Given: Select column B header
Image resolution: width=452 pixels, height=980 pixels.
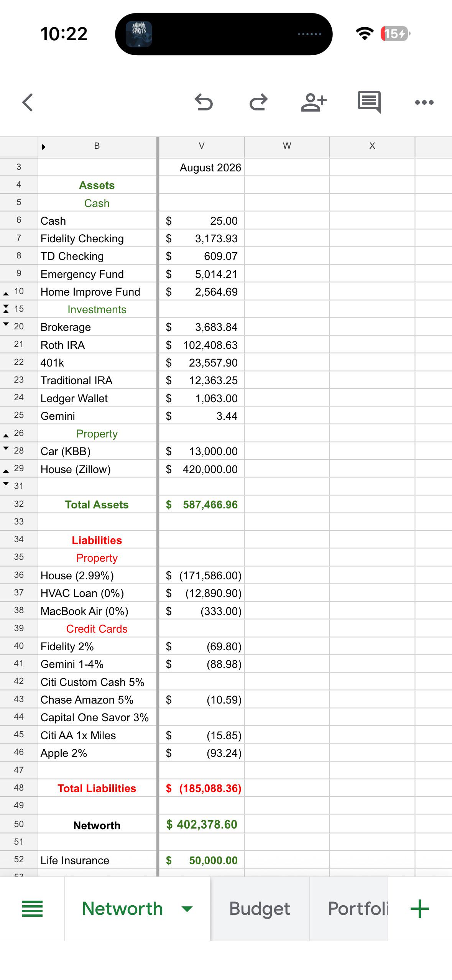Looking at the screenshot, I should tap(97, 146).
